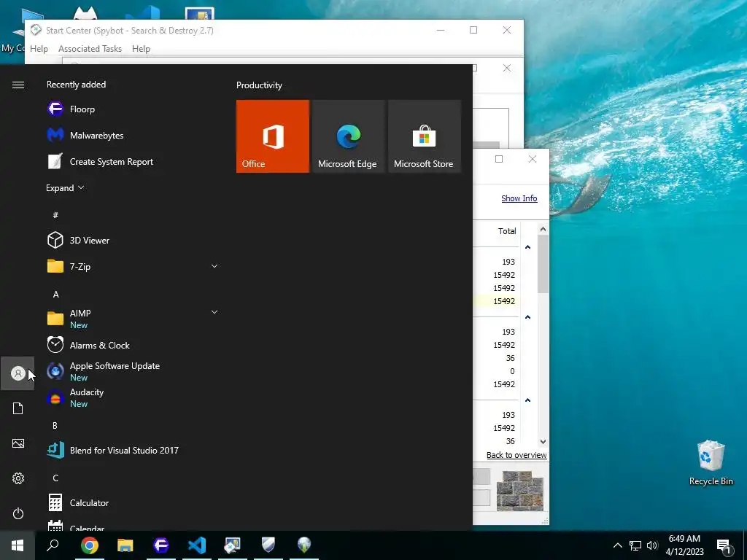Select the highlighted 15492 row
Viewport: 747px width, 560px height.
[x=495, y=301]
